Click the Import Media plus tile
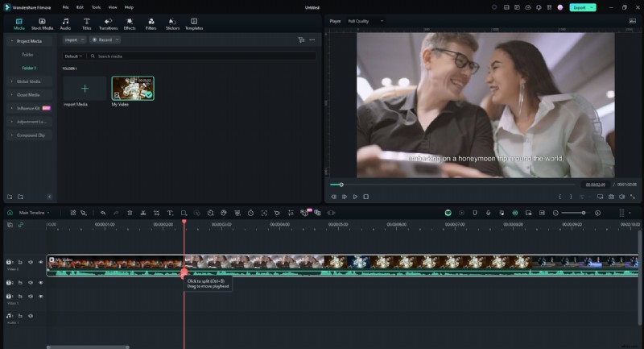Image resolution: width=644 pixels, height=349 pixels. (85, 89)
